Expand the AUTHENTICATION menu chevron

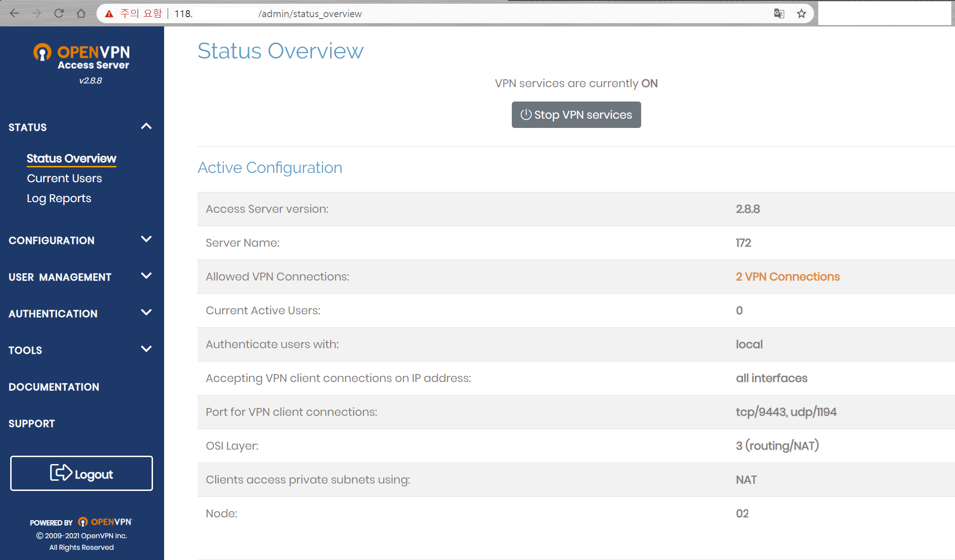point(146,312)
